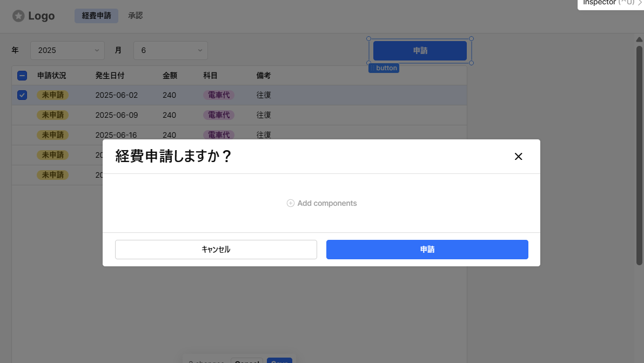Open the 年 dropdown showing 2025
Viewport: 644px width, 363px height.
pos(68,51)
